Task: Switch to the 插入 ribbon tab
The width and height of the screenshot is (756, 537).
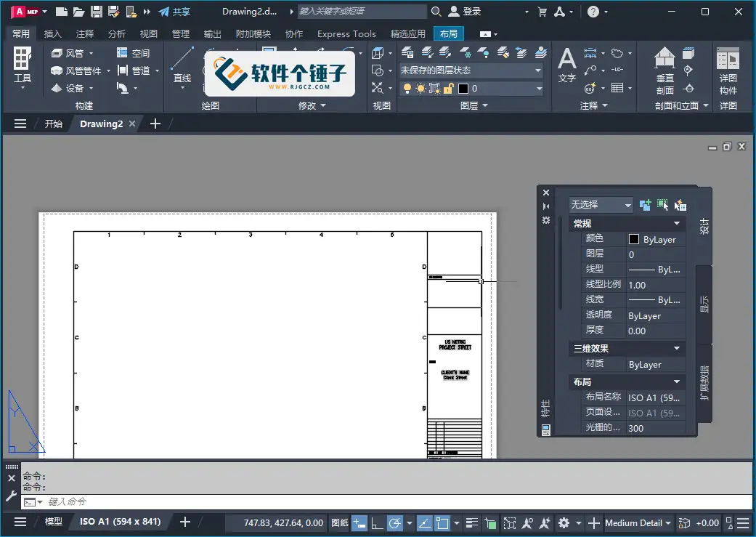Action: (50, 33)
